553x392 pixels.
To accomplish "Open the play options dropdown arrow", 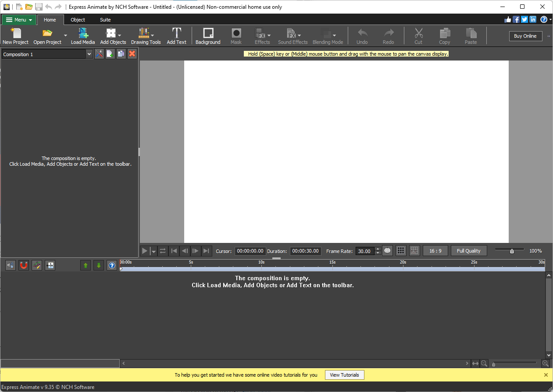I will (x=153, y=251).
